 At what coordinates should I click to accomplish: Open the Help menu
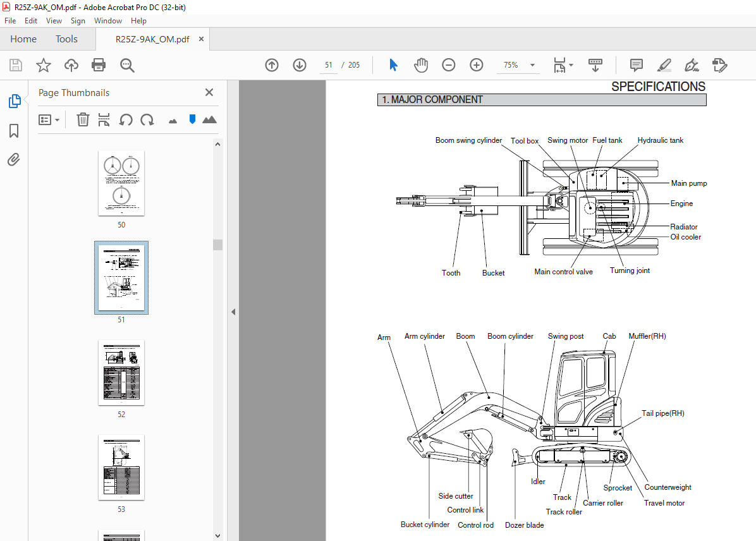tap(138, 21)
